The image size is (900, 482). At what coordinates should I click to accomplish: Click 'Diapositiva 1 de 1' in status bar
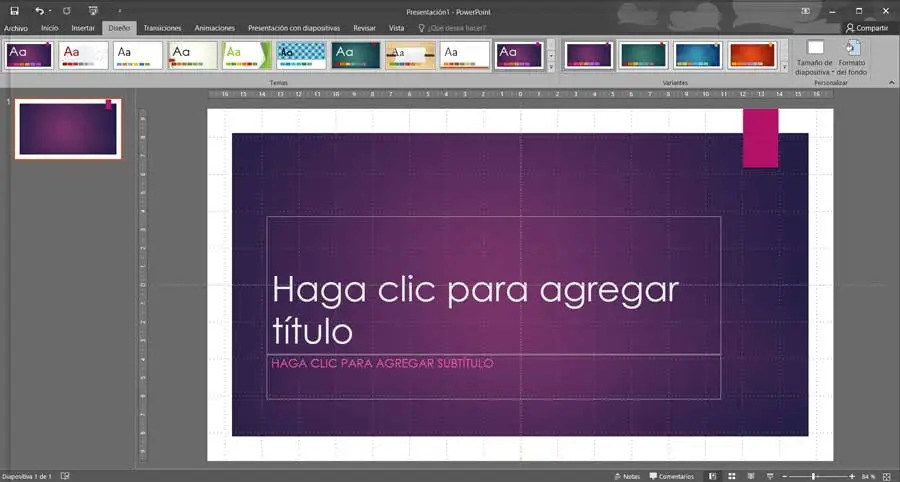[27, 476]
